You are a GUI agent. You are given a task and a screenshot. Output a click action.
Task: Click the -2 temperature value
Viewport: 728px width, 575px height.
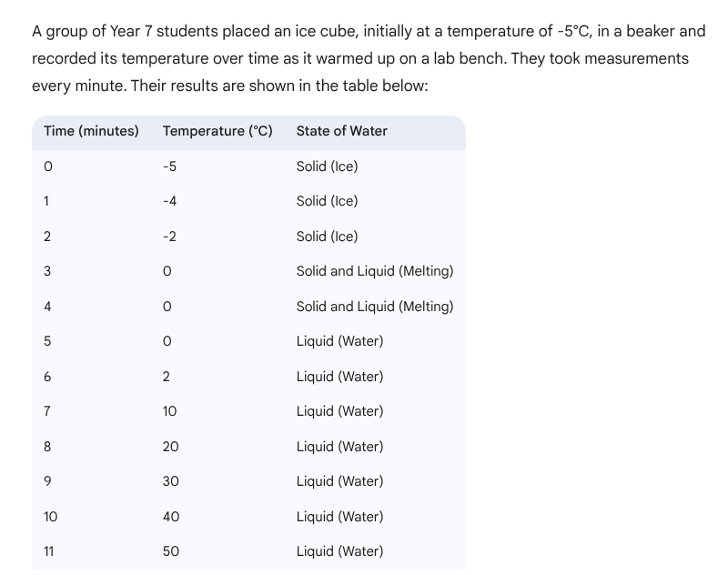click(x=169, y=237)
